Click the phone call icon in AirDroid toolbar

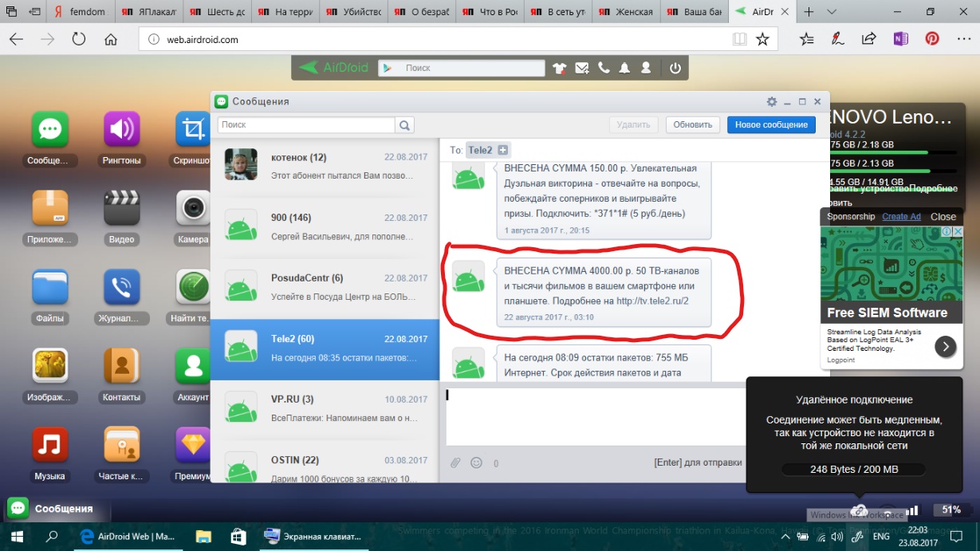click(x=604, y=68)
